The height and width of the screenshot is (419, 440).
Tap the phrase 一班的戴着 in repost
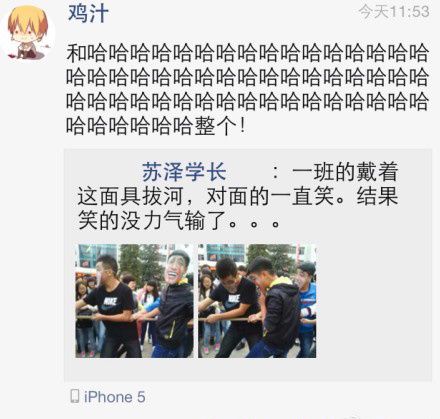345,172
